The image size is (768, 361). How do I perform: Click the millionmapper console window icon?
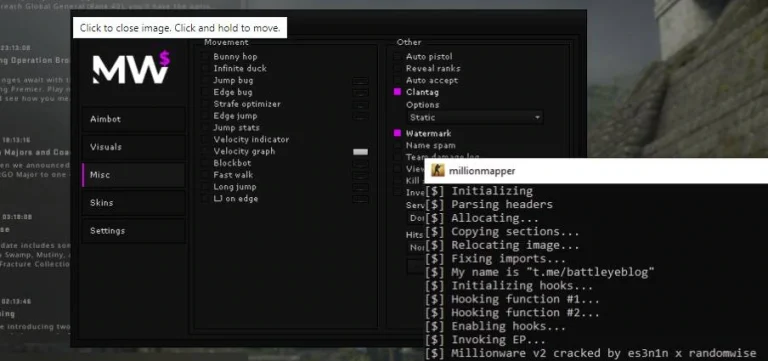coord(437,170)
